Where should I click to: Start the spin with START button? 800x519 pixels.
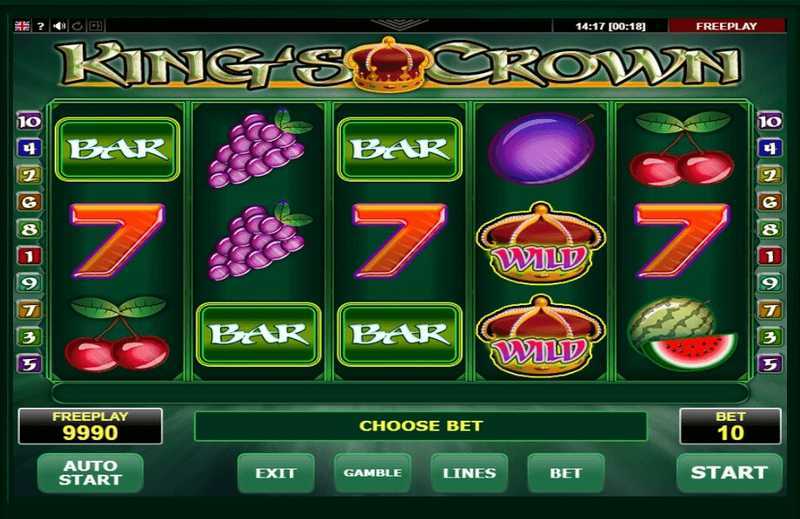click(x=729, y=473)
